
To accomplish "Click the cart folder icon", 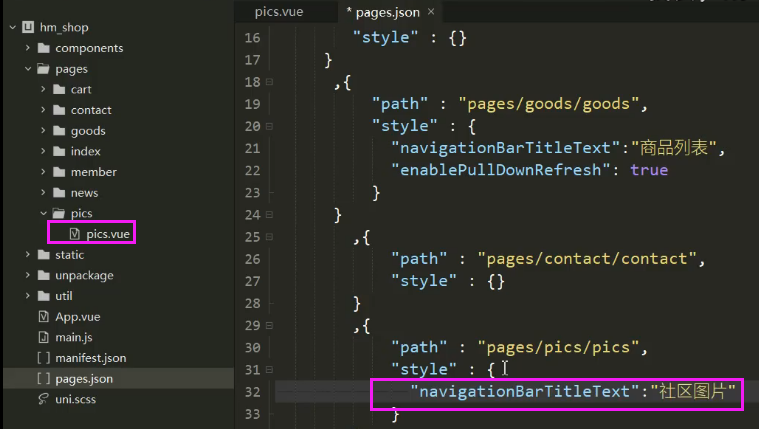I will point(59,89).
